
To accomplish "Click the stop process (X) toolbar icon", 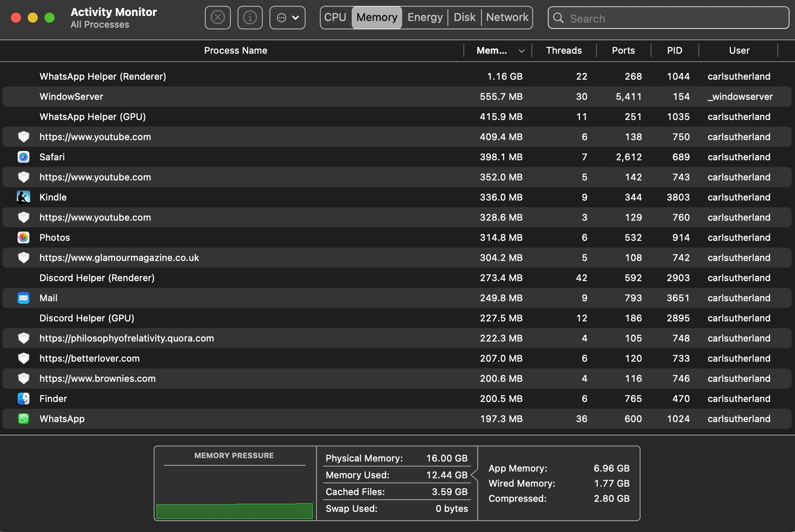I will coord(217,18).
